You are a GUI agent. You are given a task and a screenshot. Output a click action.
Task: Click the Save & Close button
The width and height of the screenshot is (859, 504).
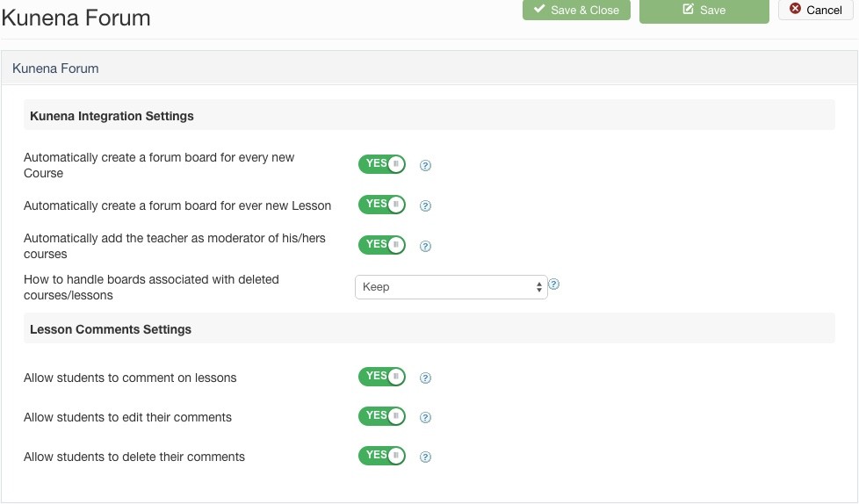(x=576, y=10)
